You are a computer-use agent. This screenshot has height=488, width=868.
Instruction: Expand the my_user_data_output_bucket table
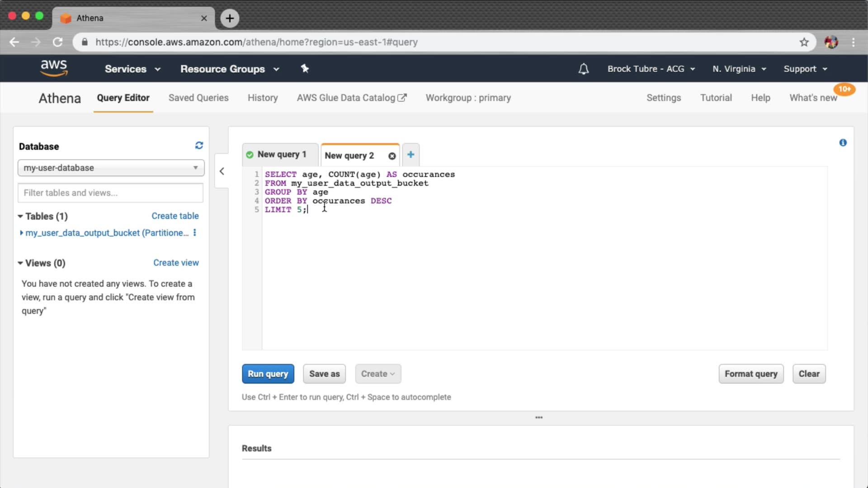(x=21, y=233)
